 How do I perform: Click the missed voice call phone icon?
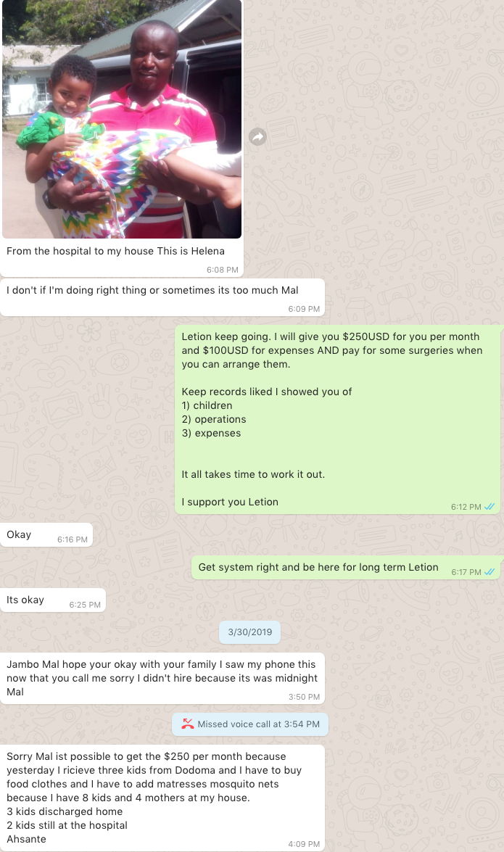(x=188, y=724)
